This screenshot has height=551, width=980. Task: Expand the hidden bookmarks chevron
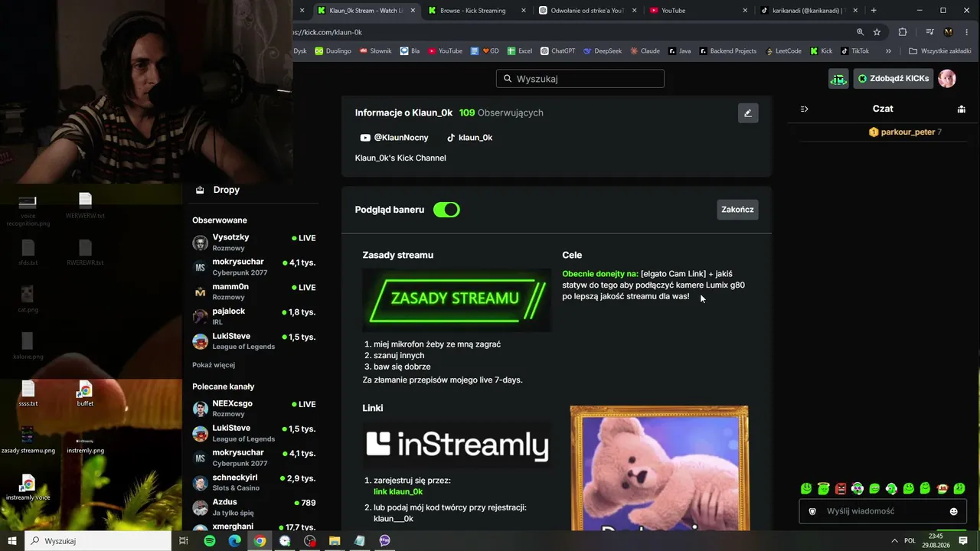click(888, 51)
